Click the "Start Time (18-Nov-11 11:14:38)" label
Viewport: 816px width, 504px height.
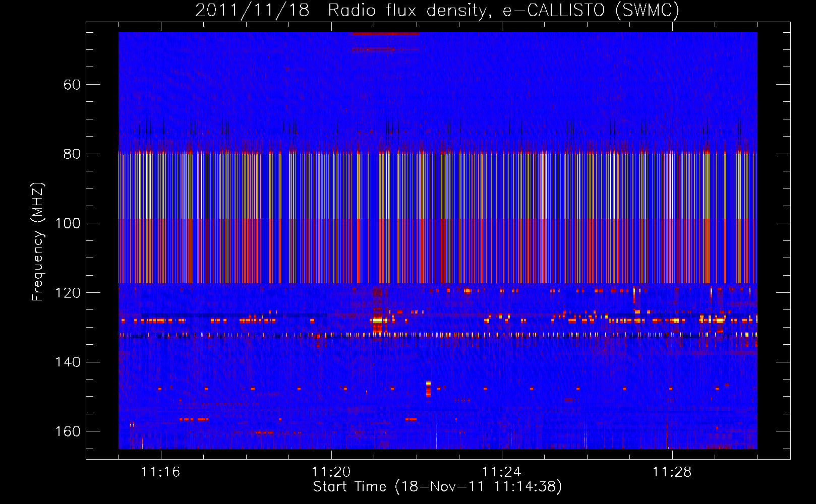pos(437,487)
